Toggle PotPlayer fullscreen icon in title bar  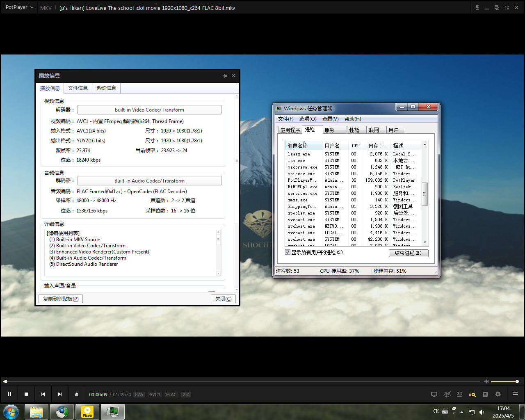(507, 8)
